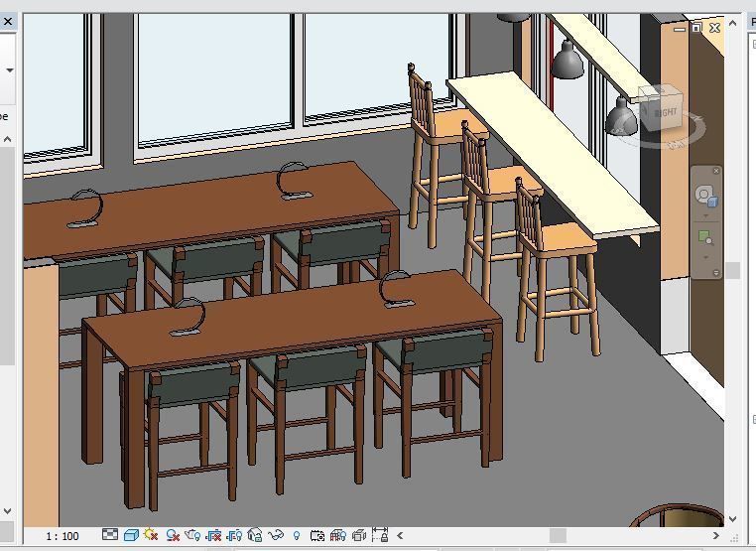This screenshot has height=551, width=756.
Task: Click the Zoom Region navigation tool
Action: point(706,238)
